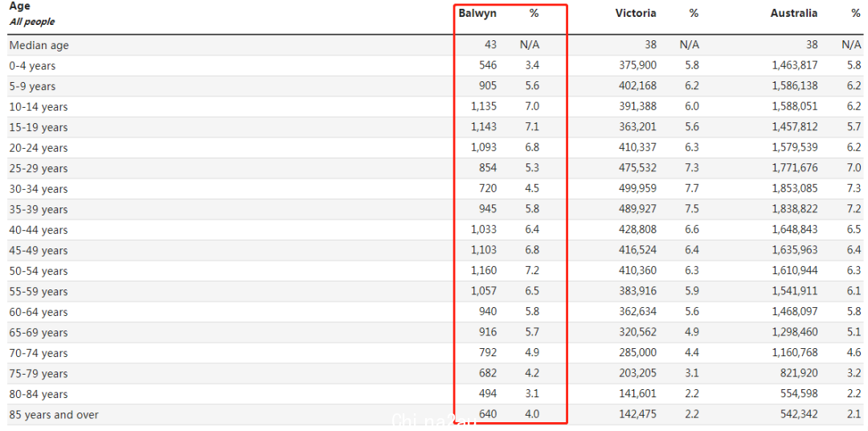
Task: Select Balwyn count 494
Action: pyautogui.click(x=489, y=394)
